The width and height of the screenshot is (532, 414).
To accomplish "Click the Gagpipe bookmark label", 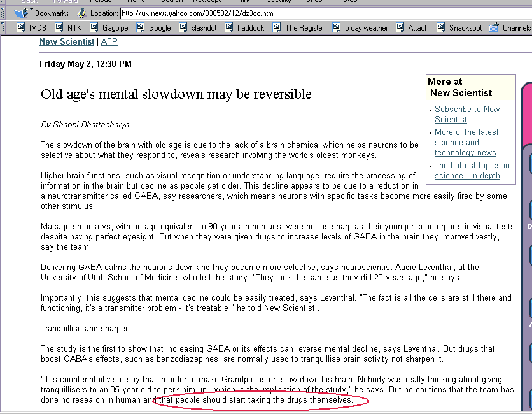I will (x=115, y=28).
